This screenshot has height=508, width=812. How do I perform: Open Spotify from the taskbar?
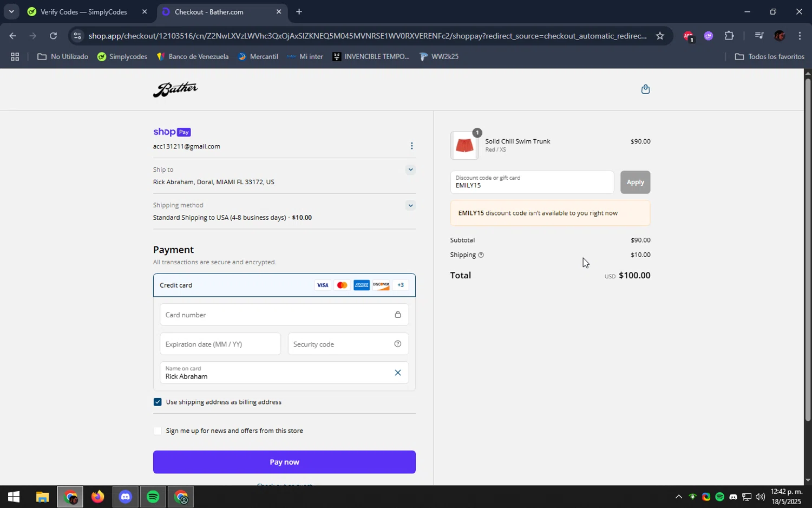[153, 497]
